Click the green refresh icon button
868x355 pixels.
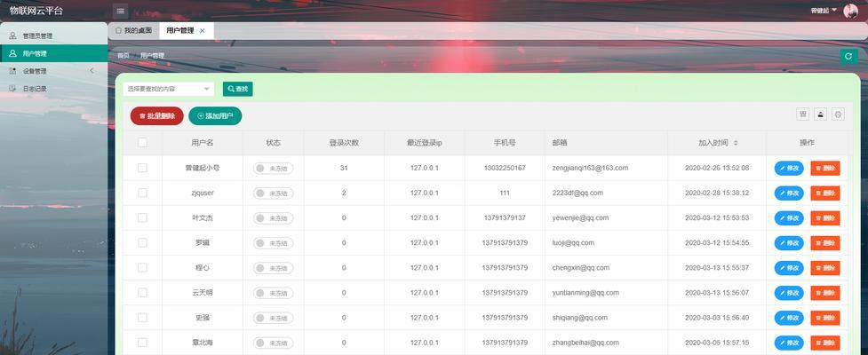pyautogui.click(x=848, y=56)
